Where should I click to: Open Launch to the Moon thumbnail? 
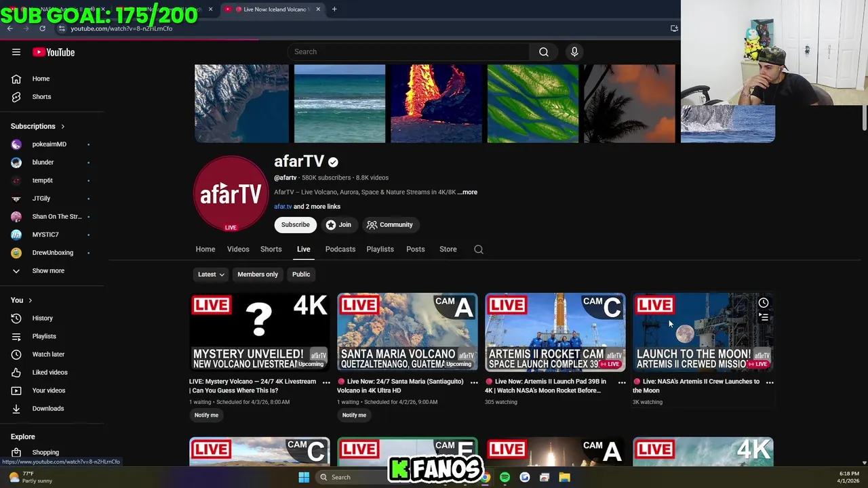point(703,332)
